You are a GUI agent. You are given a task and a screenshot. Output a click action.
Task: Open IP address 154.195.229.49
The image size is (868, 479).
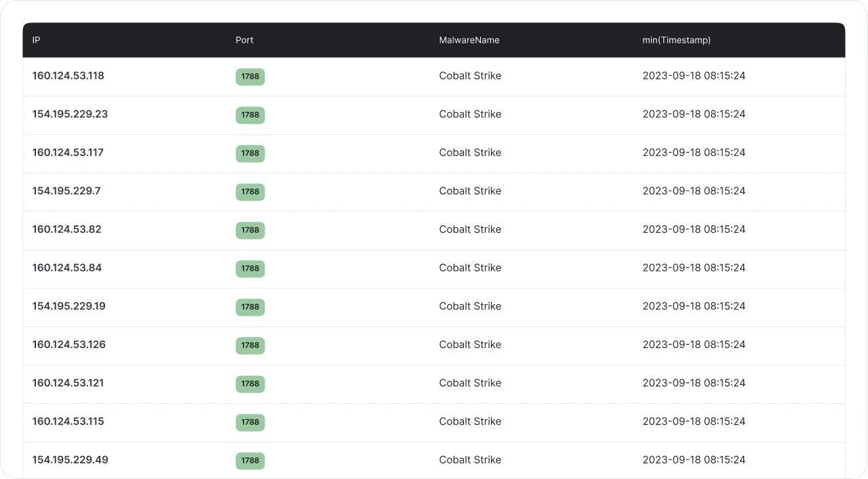click(71, 460)
